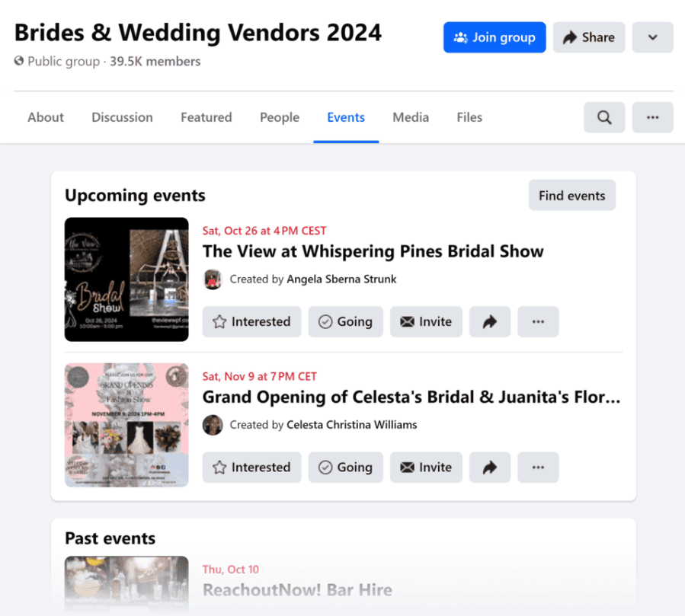Share the Whispering Pines Bridal Show event
Viewport: 685px width, 616px height.
point(489,321)
